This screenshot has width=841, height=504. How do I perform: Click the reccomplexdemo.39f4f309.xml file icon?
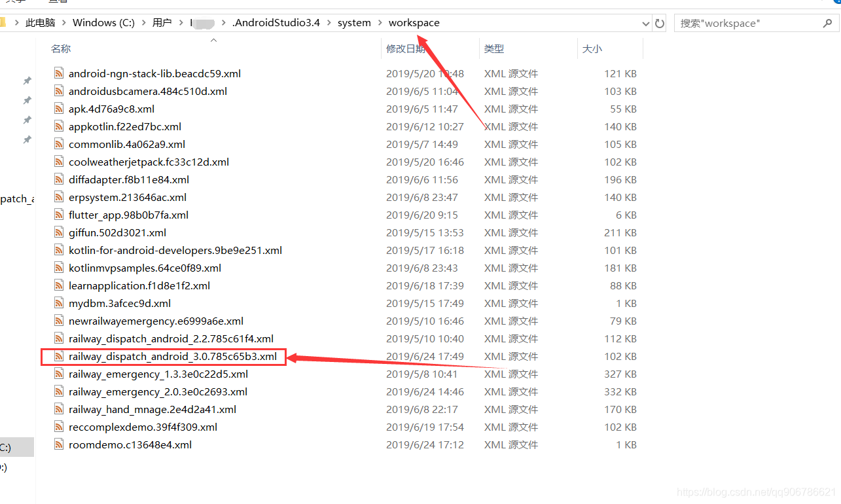click(x=59, y=427)
